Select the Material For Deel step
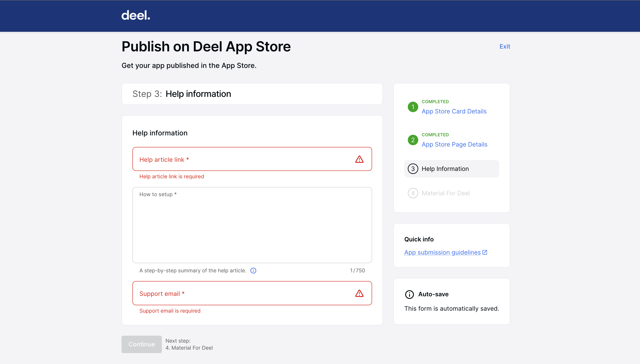The image size is (640, 364). tap(446, 193)
